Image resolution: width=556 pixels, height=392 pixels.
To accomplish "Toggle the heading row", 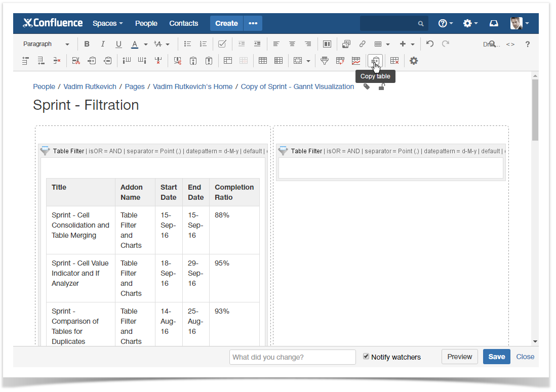I will [x=263, y=61].
